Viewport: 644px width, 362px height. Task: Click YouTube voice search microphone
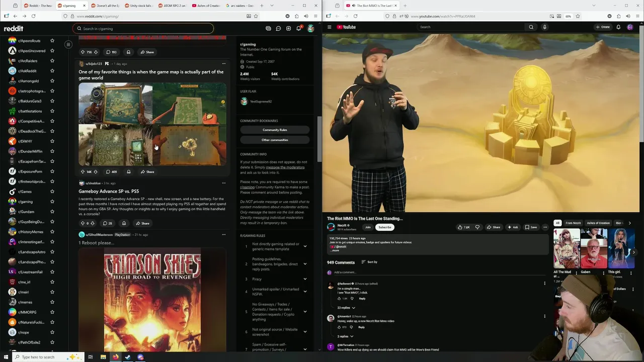[544, 27]
